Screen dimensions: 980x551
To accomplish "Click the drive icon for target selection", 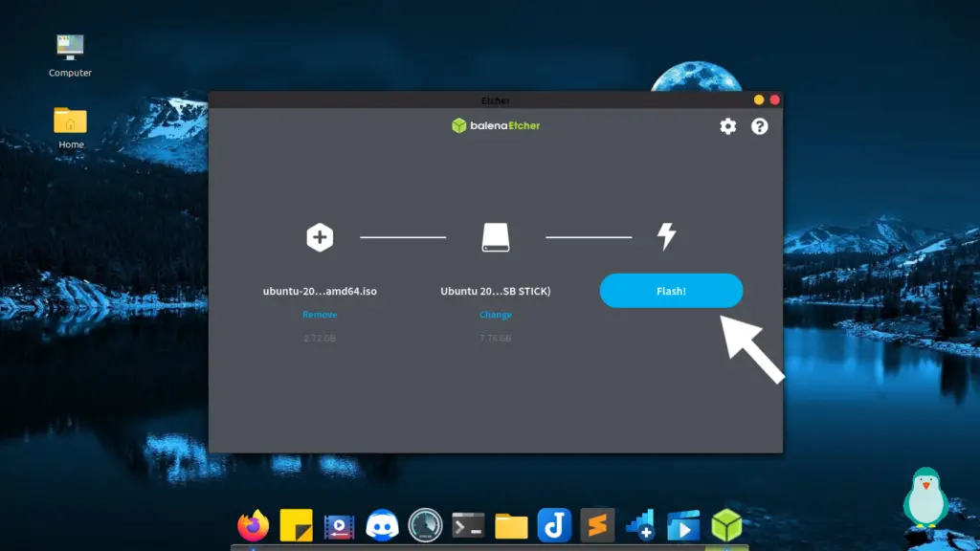I will [x=496, y=237].
